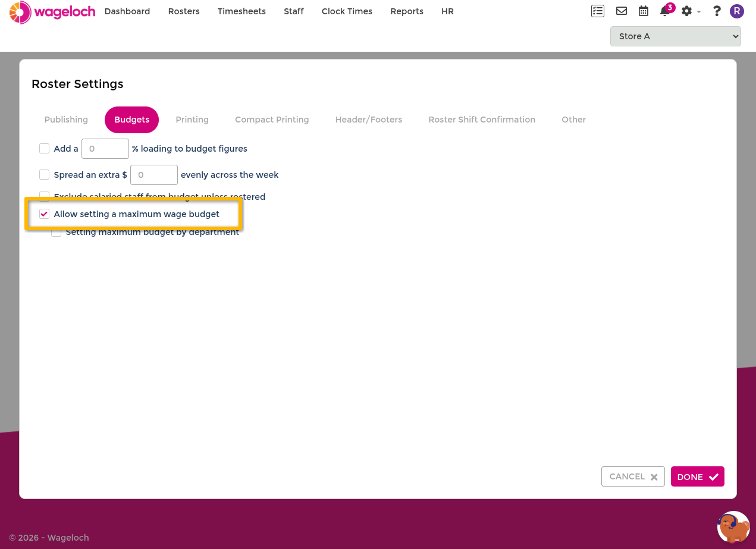Go to Dashboard in the top menu

click(x=127, y=11)
